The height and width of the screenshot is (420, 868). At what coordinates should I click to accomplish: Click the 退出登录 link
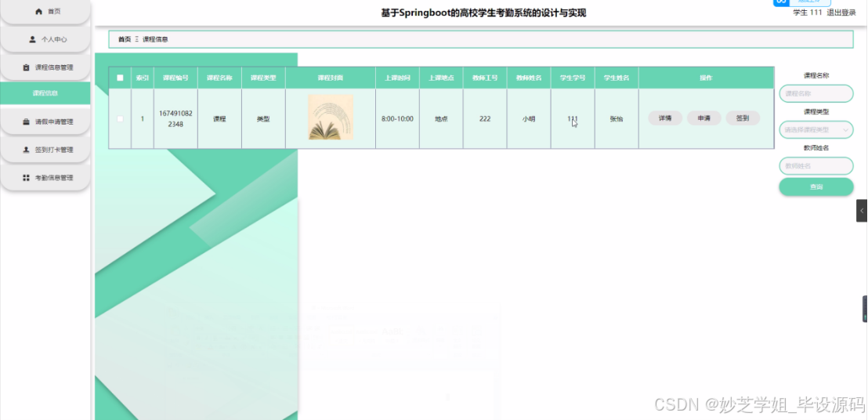(841, 13)
